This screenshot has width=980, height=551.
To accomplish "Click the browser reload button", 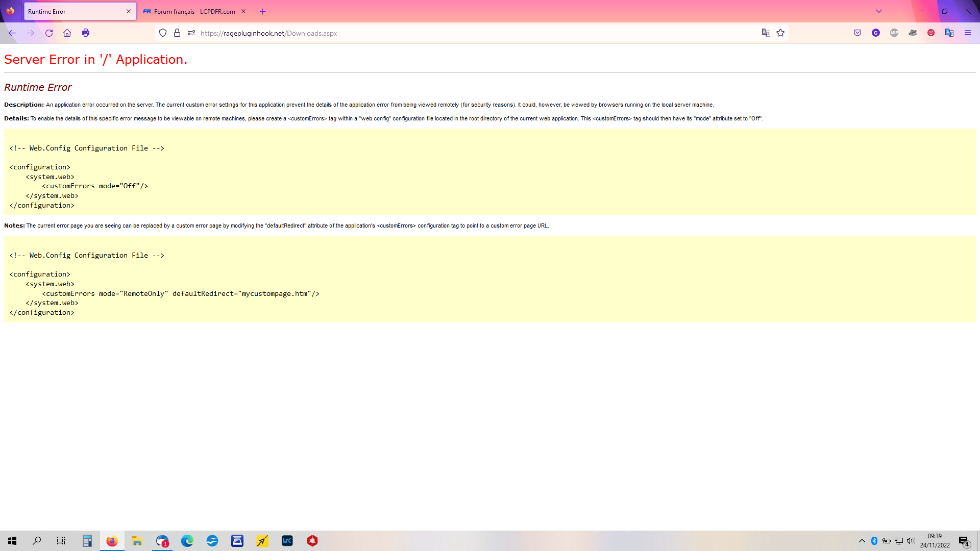I will (49, 33).
